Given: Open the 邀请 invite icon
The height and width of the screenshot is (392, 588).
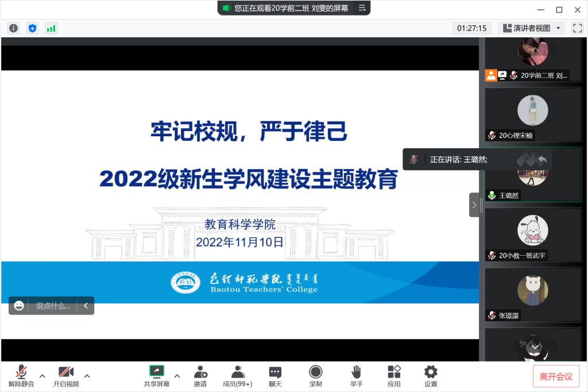Looking at the screenshot, I should coord(200,376).
